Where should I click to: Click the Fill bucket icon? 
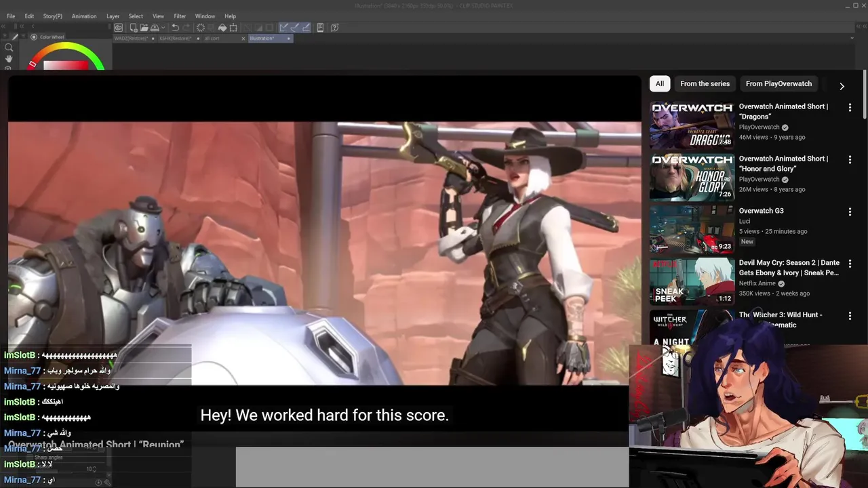click(222, 28)
